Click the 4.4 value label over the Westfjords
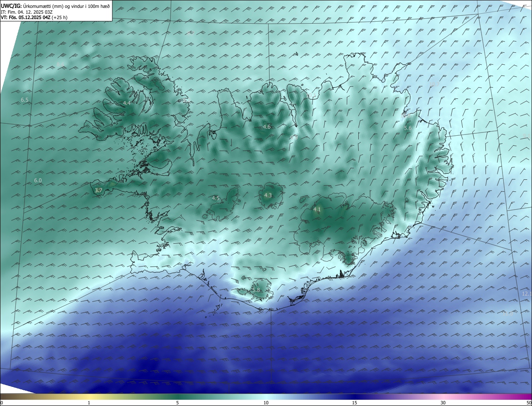 coord(127,103)
